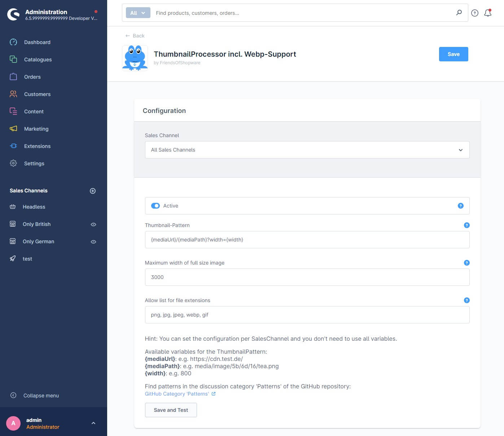Click the admin avatar circle
The image size is (504, 436).
[x=13, y=423]
